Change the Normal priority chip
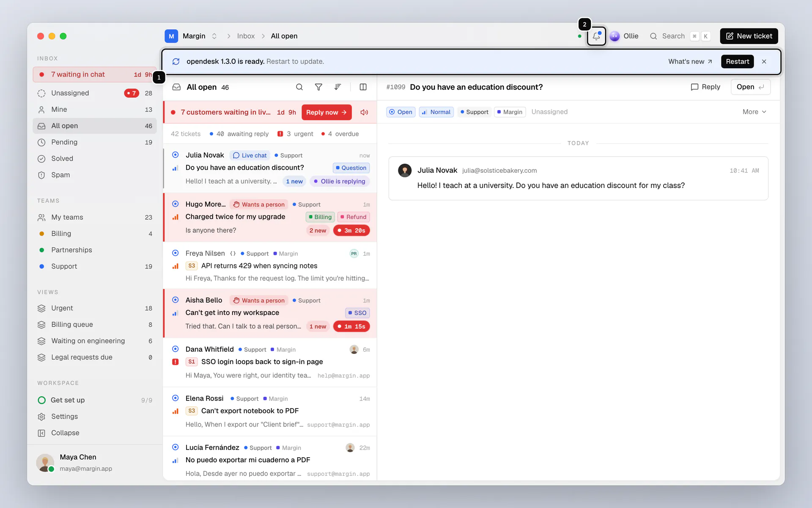Image resolution: width=812 pixels, height=508 pixels. [x=436, y=112]
